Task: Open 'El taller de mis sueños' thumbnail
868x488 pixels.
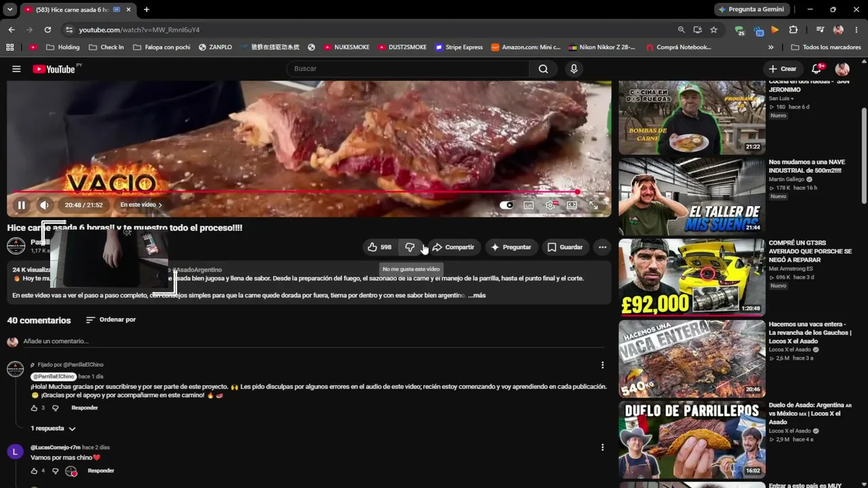Action: click(x=692, y=197)
